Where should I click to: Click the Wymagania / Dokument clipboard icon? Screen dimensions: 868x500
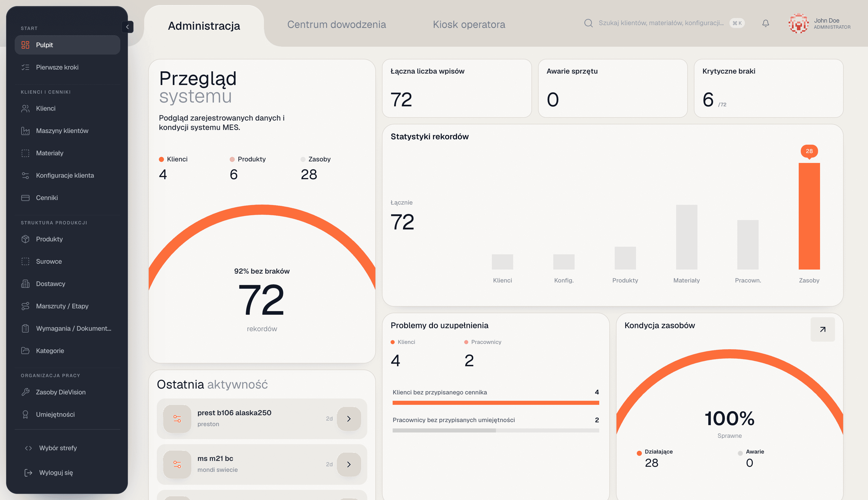point(25,328)
